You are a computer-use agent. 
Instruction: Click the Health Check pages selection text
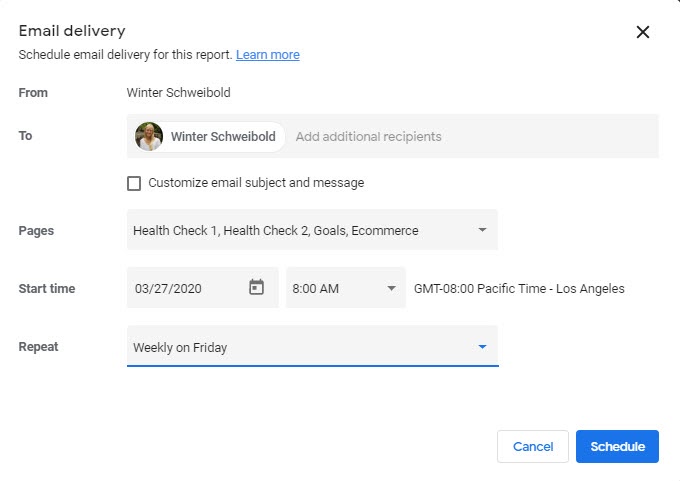coord(276,230)
